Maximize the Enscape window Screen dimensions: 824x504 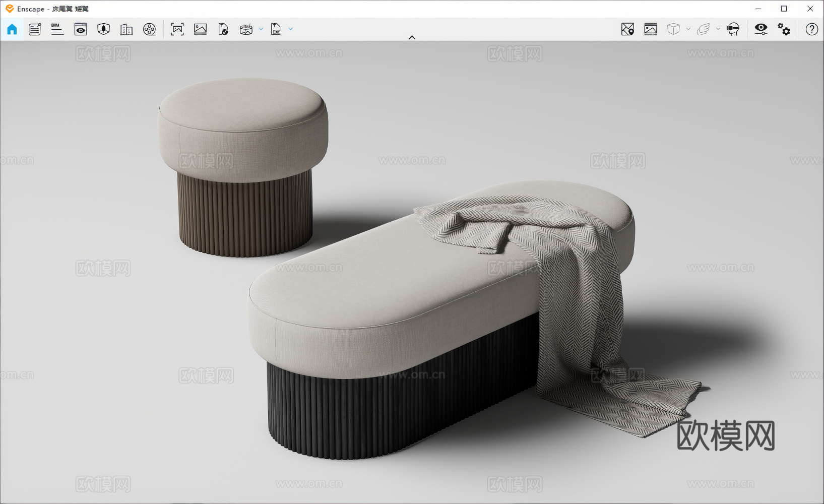coord(784,9)
